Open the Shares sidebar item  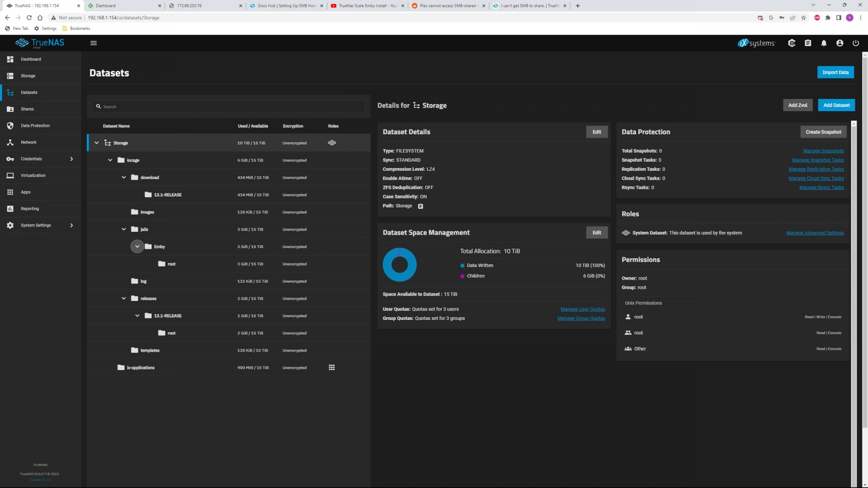pos(41,109)
